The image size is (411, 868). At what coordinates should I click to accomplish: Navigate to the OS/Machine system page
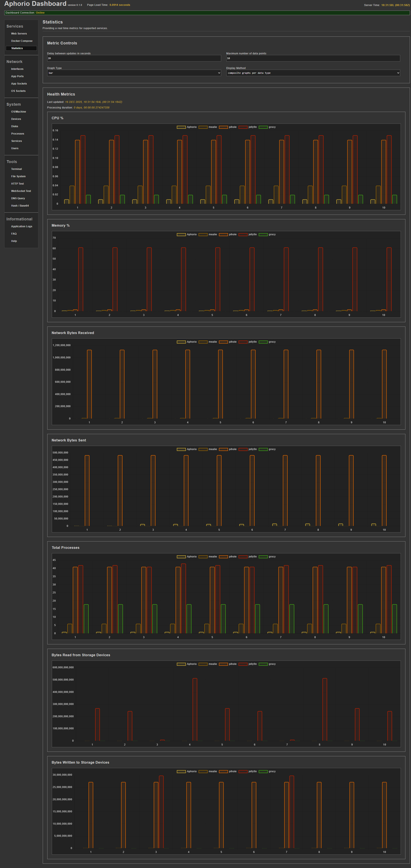click(x=19, y=111)
